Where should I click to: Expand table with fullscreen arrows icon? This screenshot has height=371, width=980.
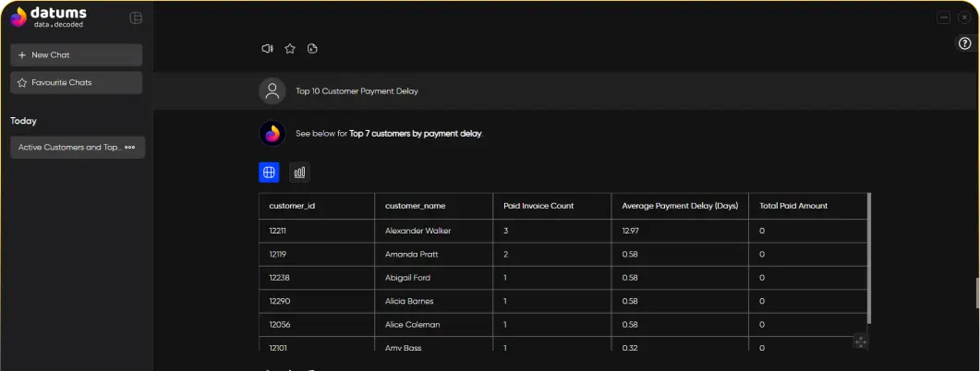point(861,341)
